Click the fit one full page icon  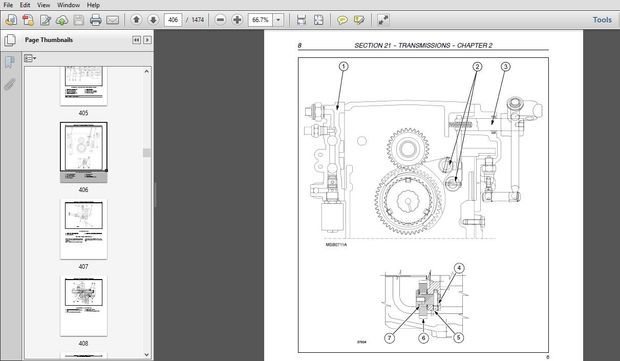pyautogui.click(x=318, y=20)
